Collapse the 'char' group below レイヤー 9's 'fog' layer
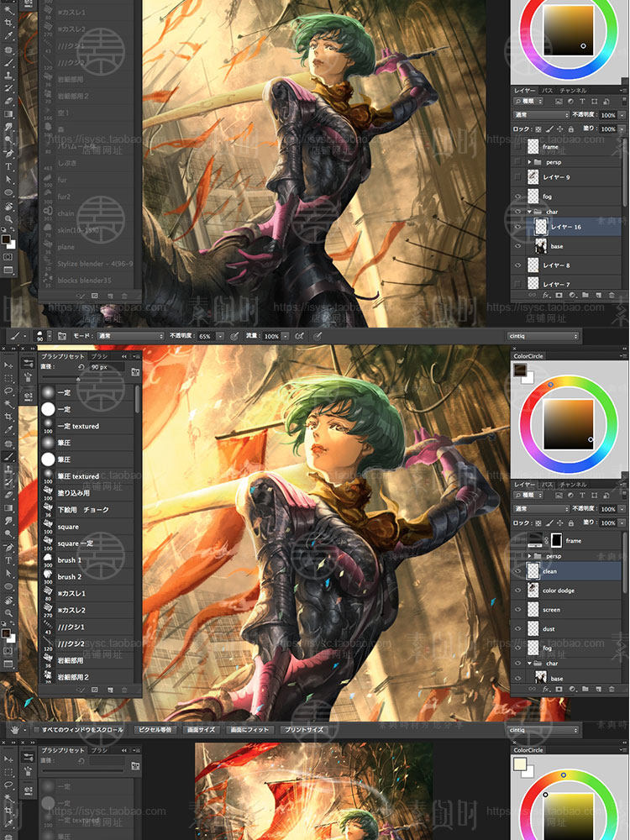Viewport: 630px width, 840px height. click(x=529, y=212)
